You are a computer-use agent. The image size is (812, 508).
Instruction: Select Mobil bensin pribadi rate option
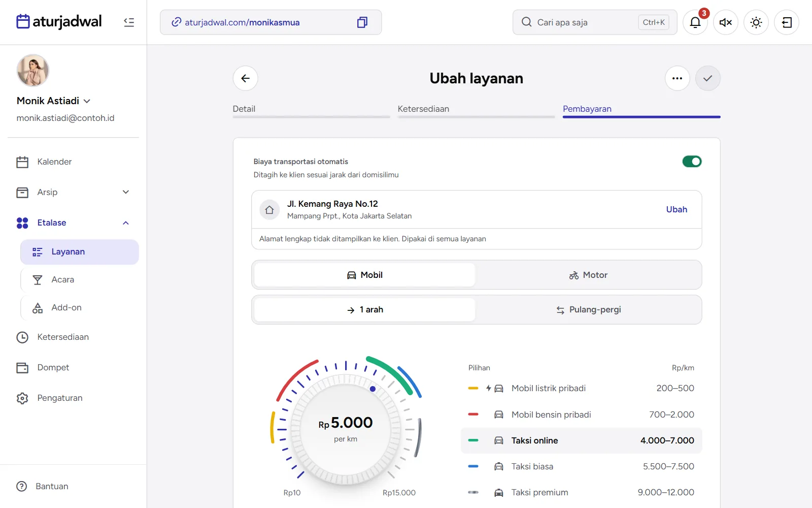581,415
